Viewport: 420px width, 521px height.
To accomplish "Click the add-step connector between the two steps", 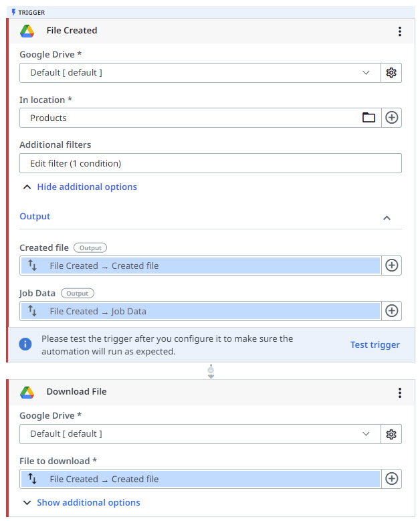I will [211, 371].
